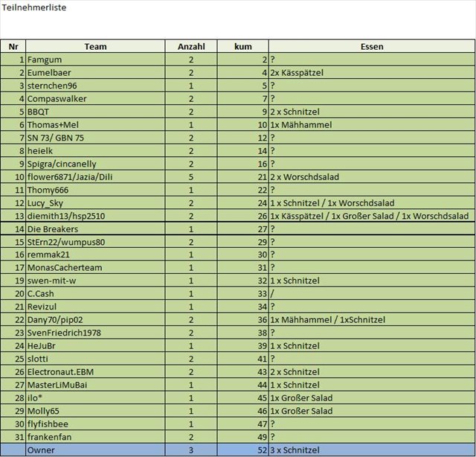Select '1x Mähhammel / 1xSchnitzel' cell
The width and height of the screenshot is (476, 457).
[x=372, y=320]
